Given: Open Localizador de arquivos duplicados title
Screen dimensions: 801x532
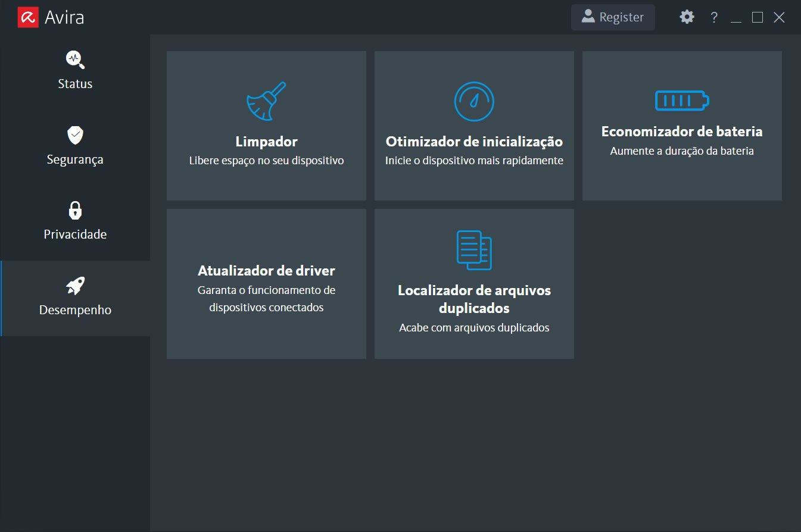Looking at the screenshot, I should click(x=474, y=299).
